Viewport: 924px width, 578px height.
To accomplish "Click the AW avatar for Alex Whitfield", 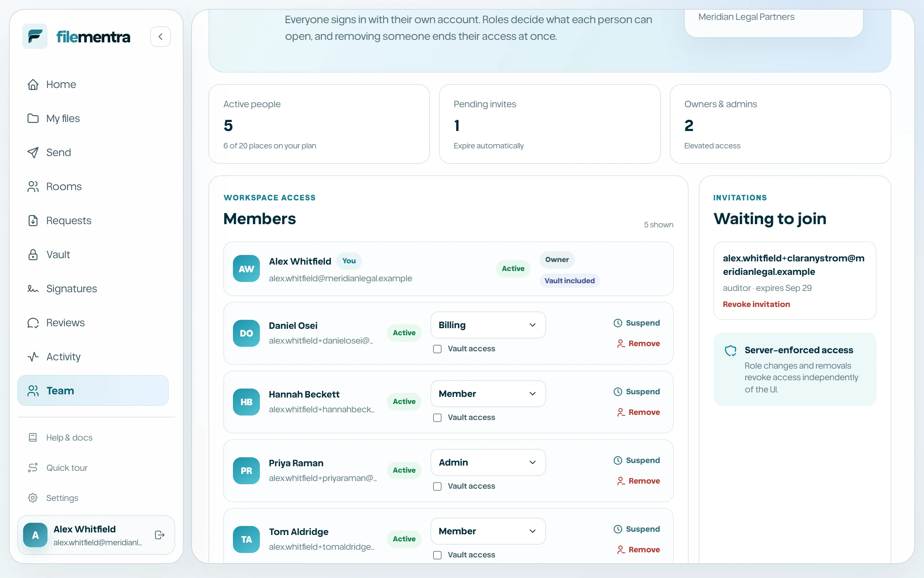I will click(x=246, y=269).
